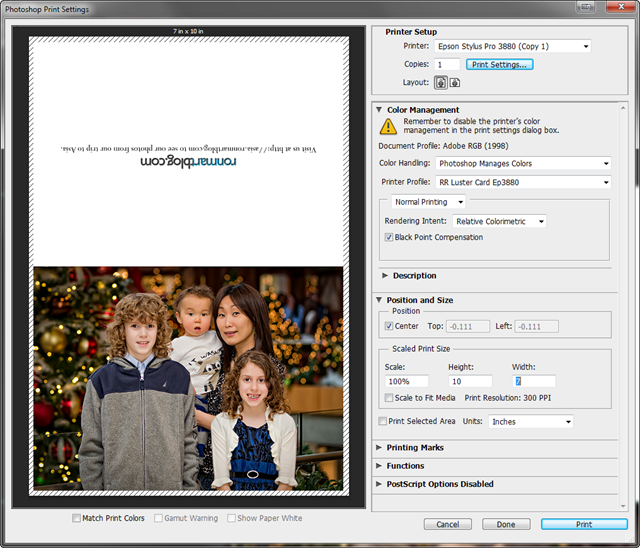Image resolution: width=640 pixels, height=548 pixels.
Task: Select portrait layout orientation icon
Action: tap(440, 83)
